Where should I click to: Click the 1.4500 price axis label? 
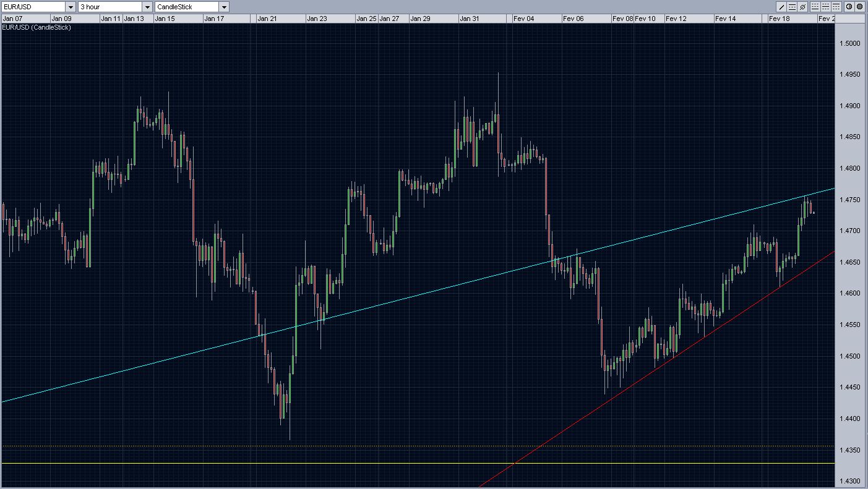[x=849, y=356]
